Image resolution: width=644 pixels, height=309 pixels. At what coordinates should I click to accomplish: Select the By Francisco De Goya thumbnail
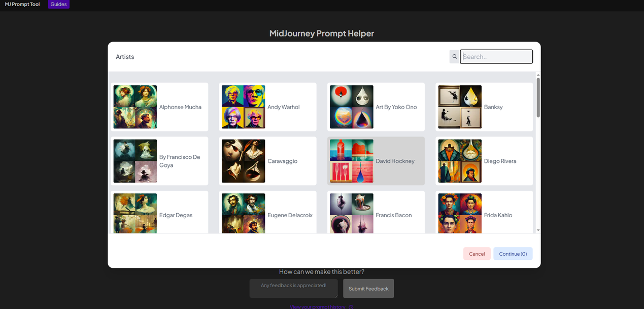[x=135, y=161]
